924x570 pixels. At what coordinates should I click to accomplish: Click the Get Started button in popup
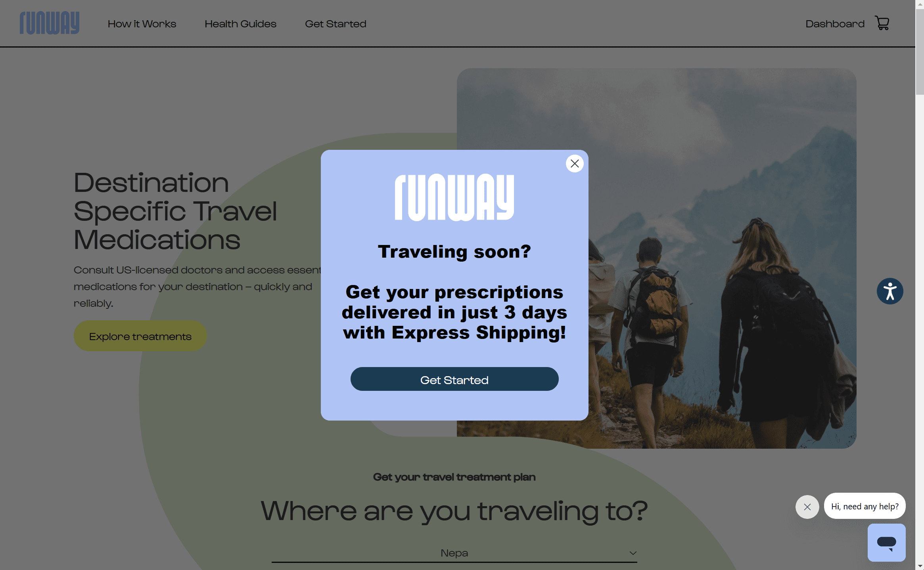click(x=454, y=379)
